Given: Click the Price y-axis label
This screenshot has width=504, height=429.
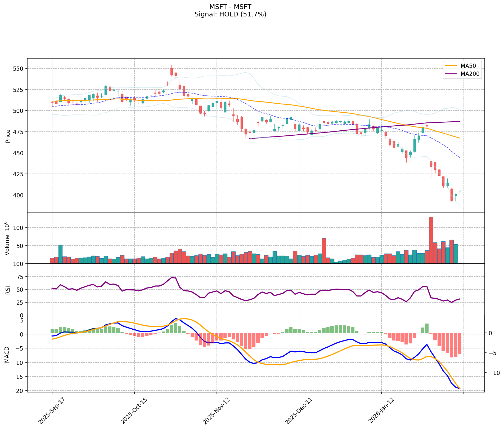Looking at the screenshot, I should pyautogui.click(x=8, y=136).
